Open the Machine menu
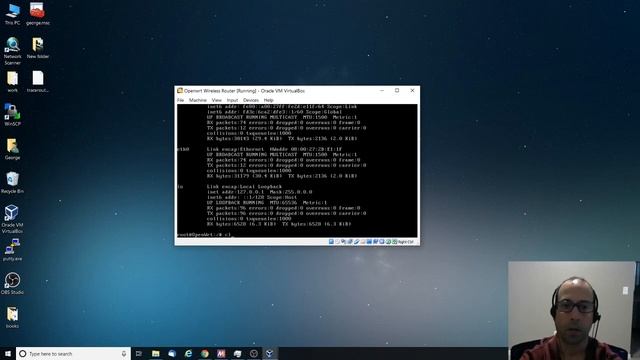640x360 pixels. (x=198, y=100)
